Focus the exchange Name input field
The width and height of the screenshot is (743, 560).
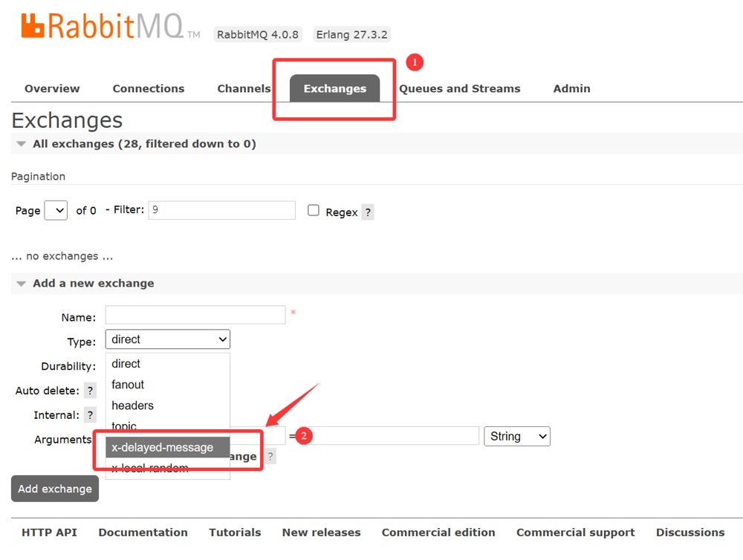point(195,315)
